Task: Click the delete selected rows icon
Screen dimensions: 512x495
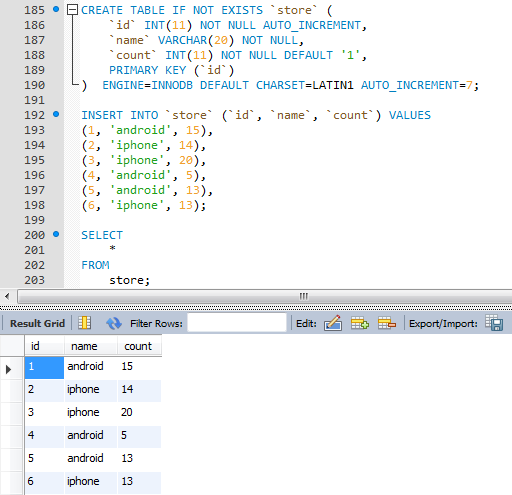Action: click(x=387, y=323)
